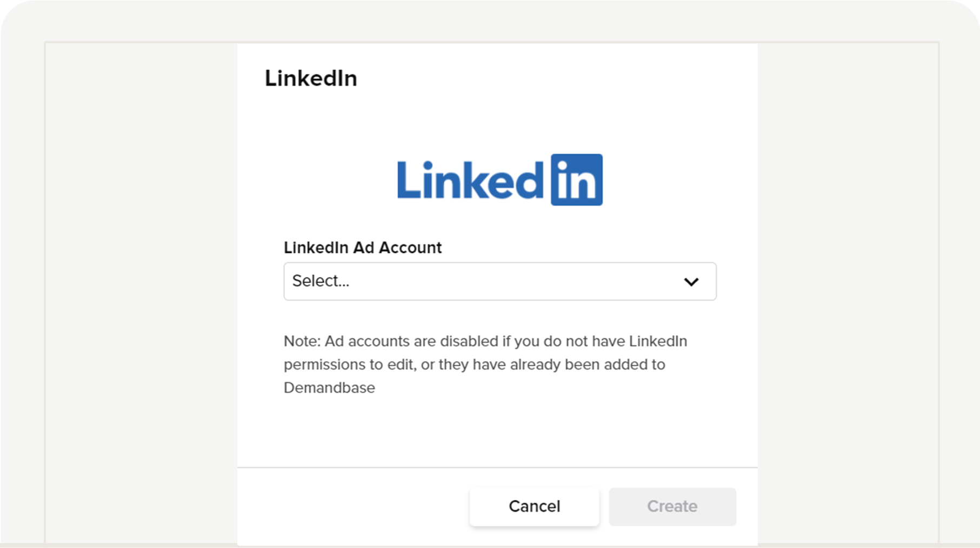Click the disabled Create button
Image resolution: width=980 pixels, height=548 pixels.
tap(672, 506)
